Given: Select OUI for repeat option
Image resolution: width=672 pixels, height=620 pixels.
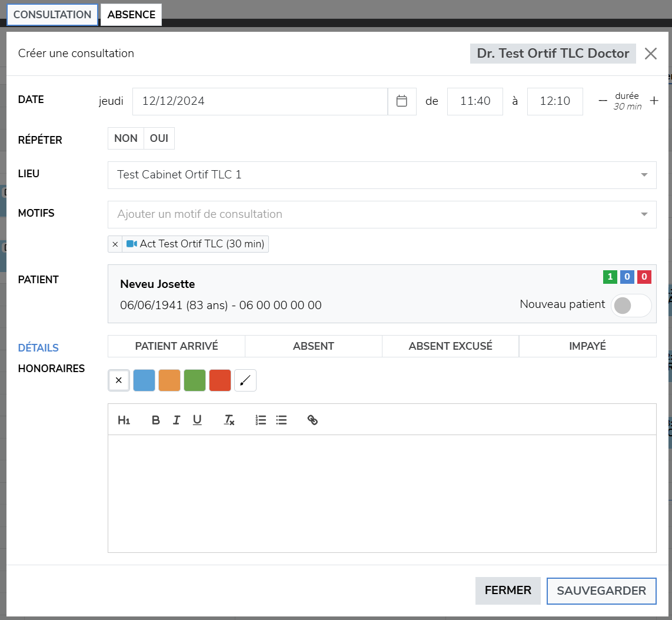Looking at the screenshot, I should coord(159,138).
